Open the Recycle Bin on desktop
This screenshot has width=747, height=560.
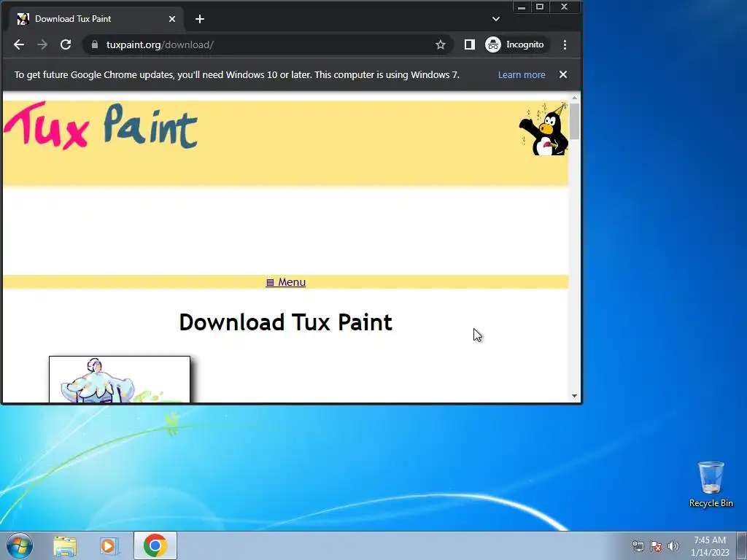pyautogui.click(x=711, y=484)
